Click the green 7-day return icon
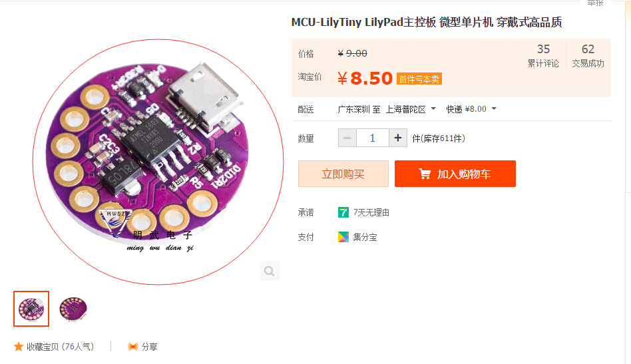631x364 pixels. 343,212
